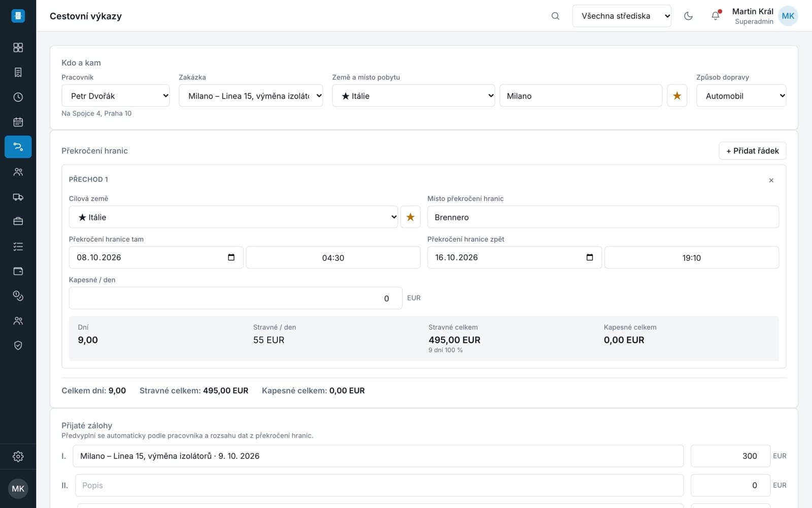Viewport: 812px width, 508px height.
Task: Open the briefcase sidebar icon
Action: (18, 221)
